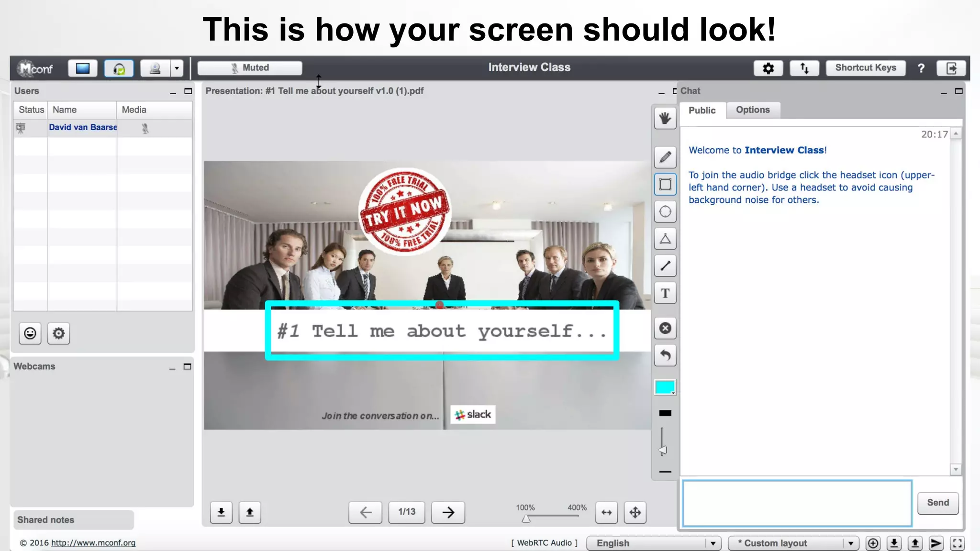
Task: Undo the last whiteboard annotation
Action: point(665,355)
